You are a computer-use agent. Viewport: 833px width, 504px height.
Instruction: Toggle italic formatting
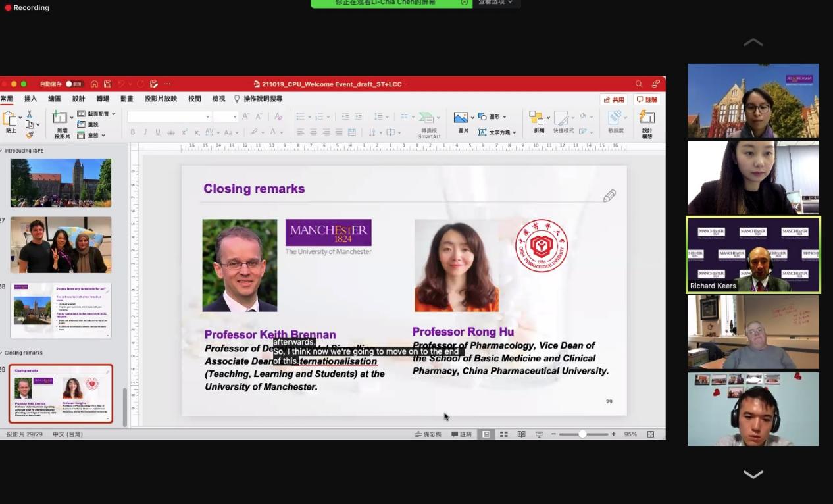pos(145,132)
